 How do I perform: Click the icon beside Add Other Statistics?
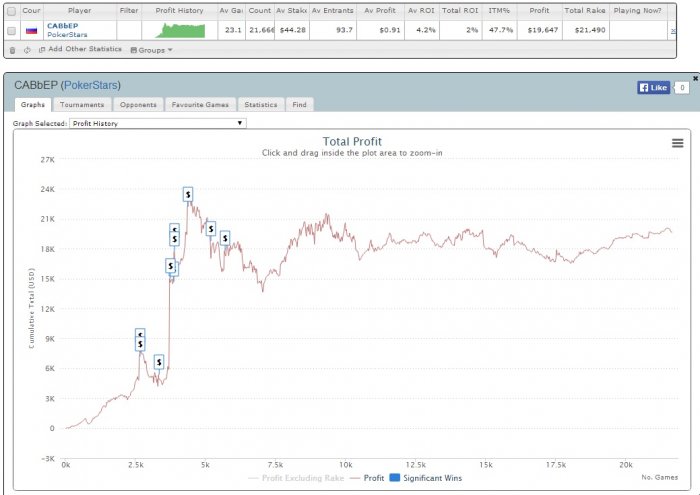(42, 50)
